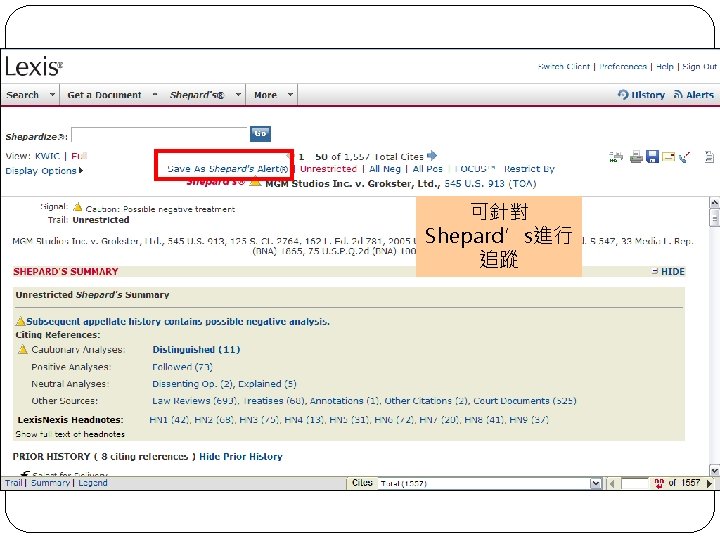Click the Unrestricted filter link

[x=328, y=169]
